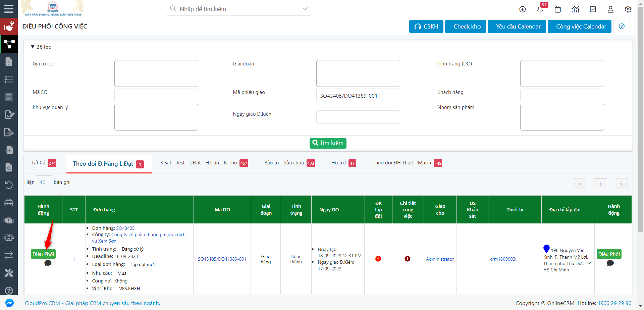Switch to Theo dõi ĐH Thuê - Mượn tab
The width and height of the screenshot is (644, 310).
pyautogui.click(x=407, y=163)
